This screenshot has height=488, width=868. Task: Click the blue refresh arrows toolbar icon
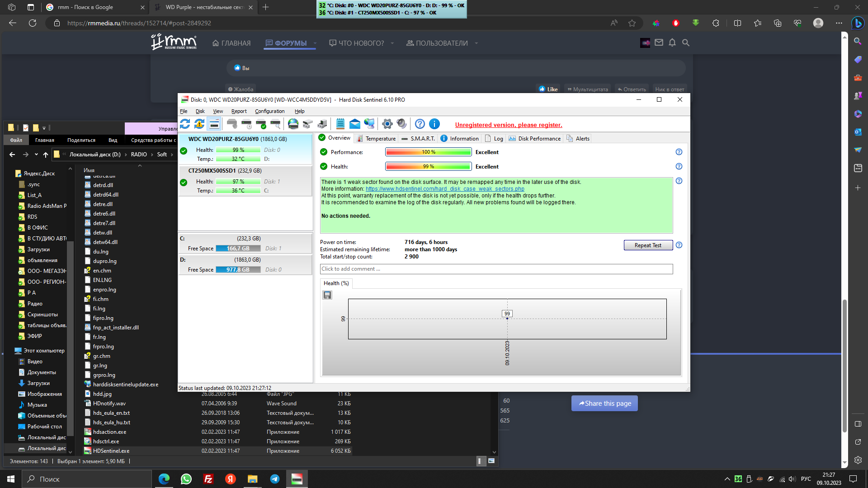point(185,124)
